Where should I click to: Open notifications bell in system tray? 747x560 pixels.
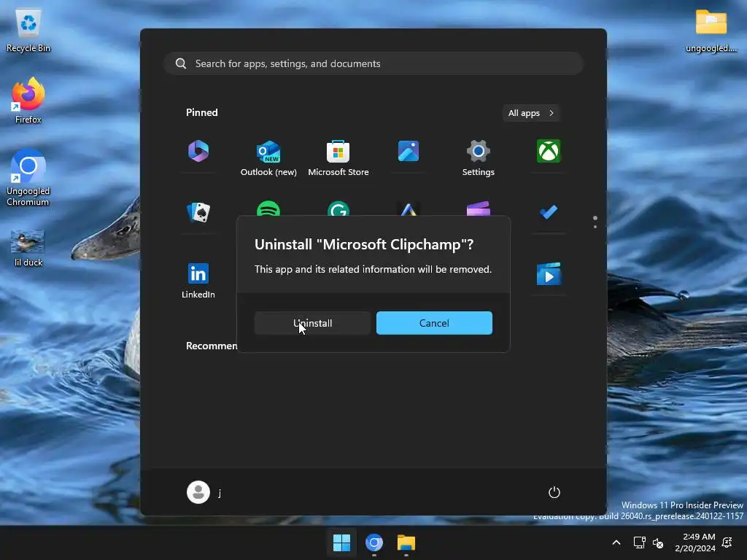pos(727,542)
